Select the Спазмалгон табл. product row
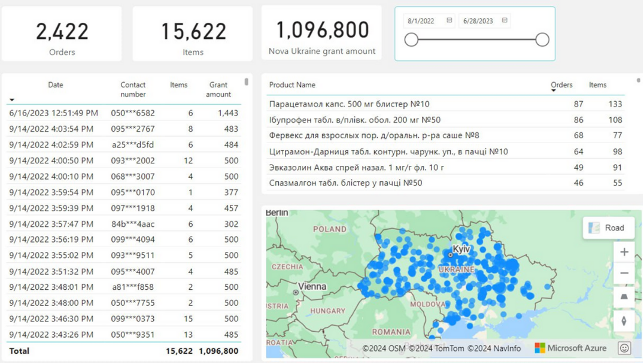The image size is (644, 364). (x=446, y=183)
